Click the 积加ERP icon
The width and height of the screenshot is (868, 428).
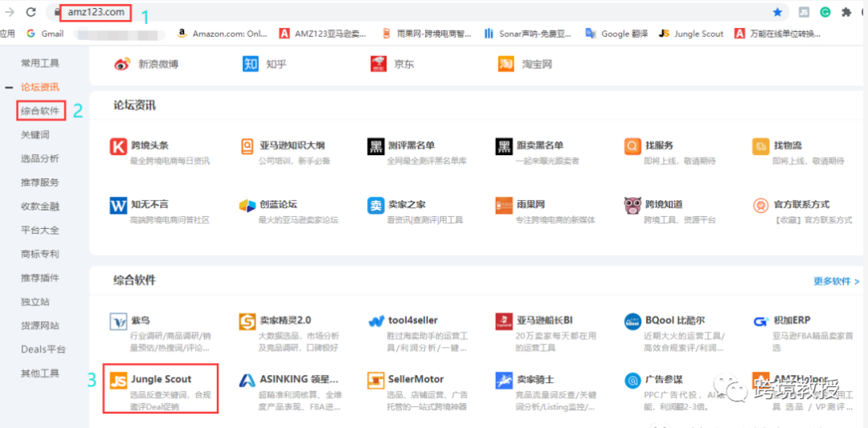pyautogui.click(x=761, y=321)
